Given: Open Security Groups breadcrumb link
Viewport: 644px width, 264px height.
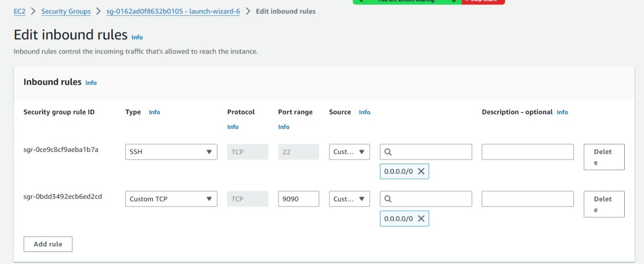Looking at the screenshot, I should (66, 11).
